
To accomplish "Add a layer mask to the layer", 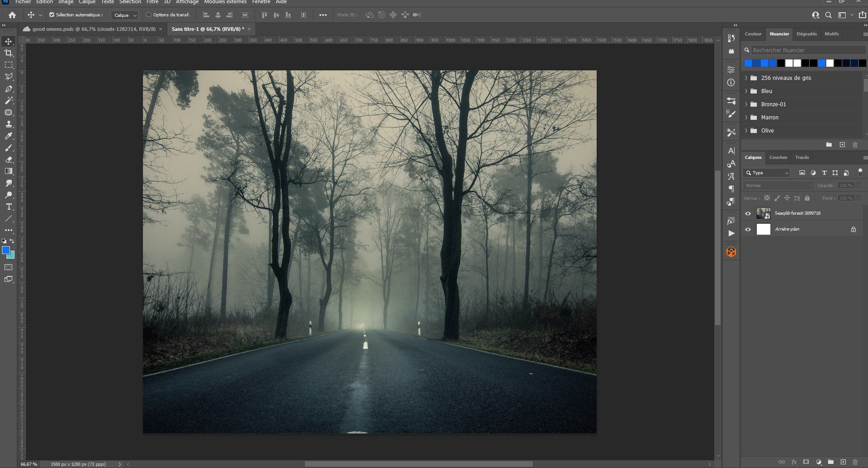I will [806, 462].
